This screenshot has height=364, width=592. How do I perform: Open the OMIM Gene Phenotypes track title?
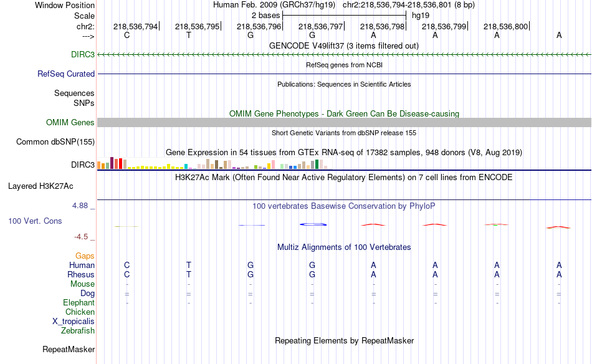pyautogui.click(x=344, y=113)
